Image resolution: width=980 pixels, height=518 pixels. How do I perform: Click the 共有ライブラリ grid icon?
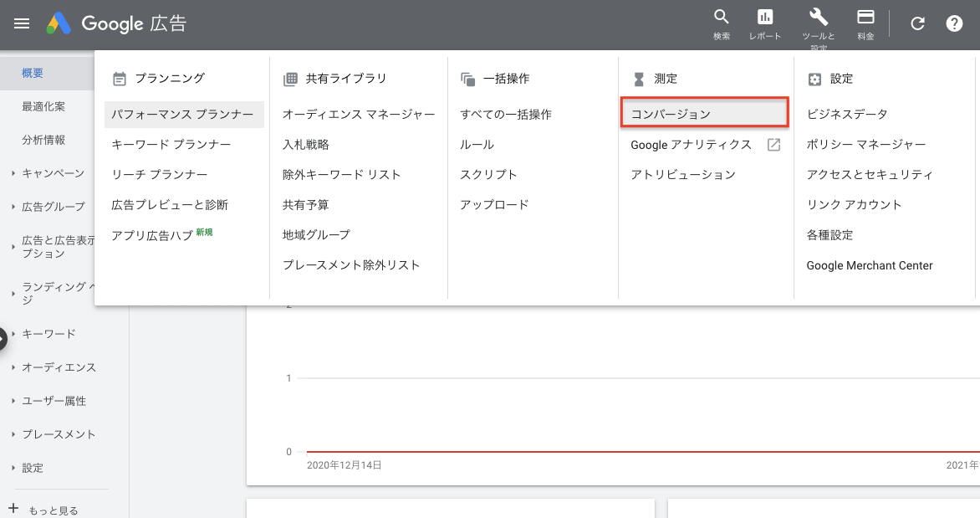[290, 79]
